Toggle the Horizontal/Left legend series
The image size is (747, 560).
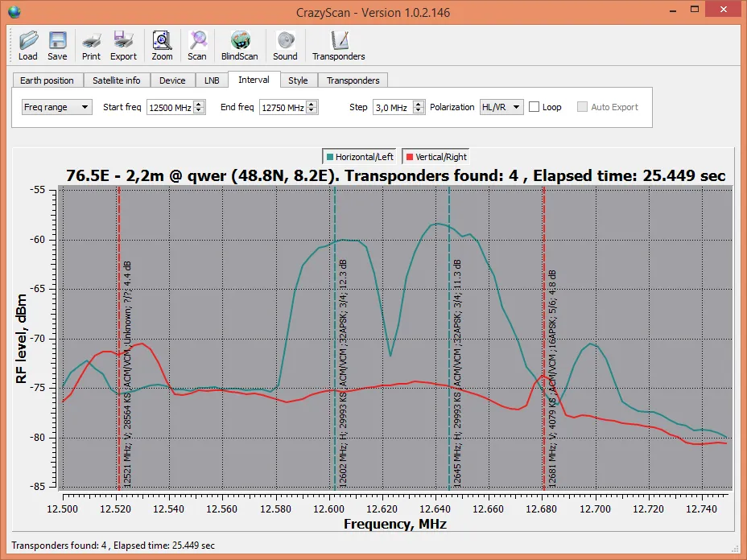coord(359,157)
